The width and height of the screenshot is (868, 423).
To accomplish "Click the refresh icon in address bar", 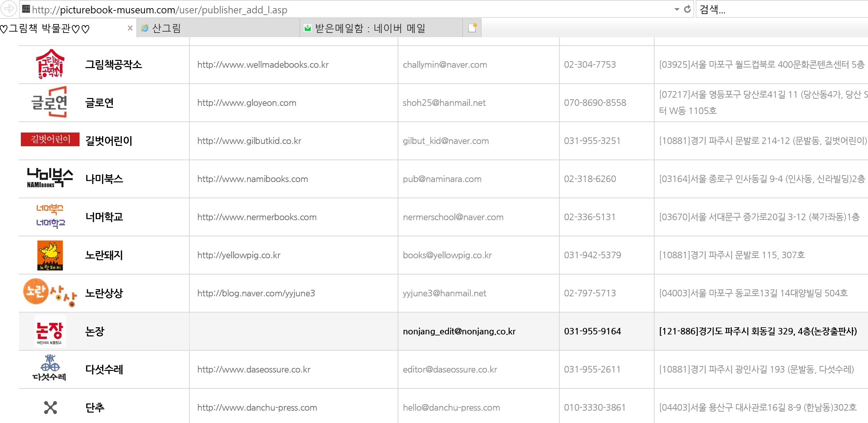I will click(x=687, y=9).
